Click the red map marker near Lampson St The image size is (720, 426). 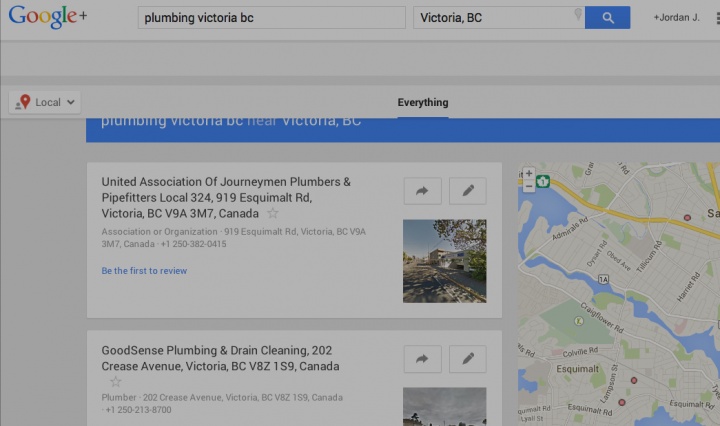coord(634,381)
